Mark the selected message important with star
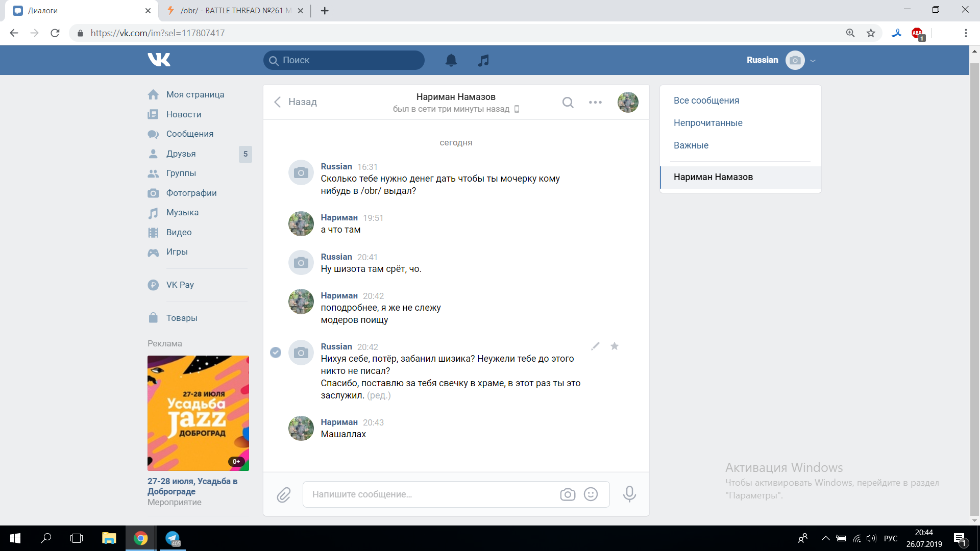Viewport: 980px width, 551px height. [615, 346]
